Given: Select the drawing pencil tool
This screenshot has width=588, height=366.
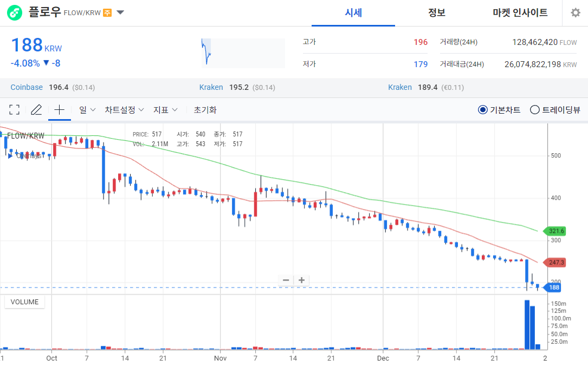Looking at the screenshot, I should pos(36,109).
